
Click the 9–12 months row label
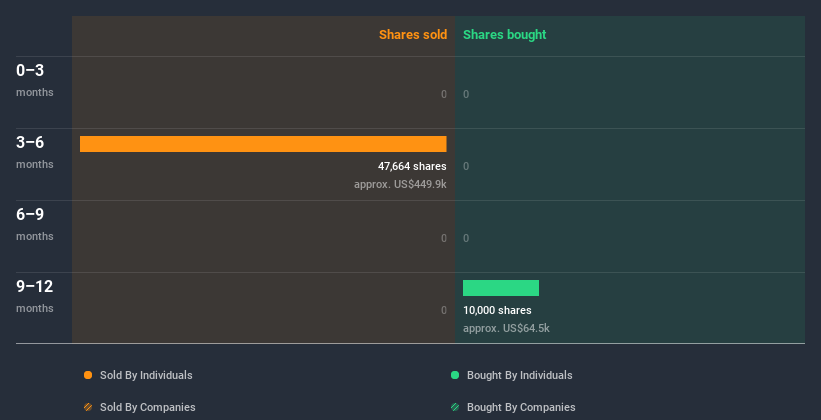[x=35, y=296]
